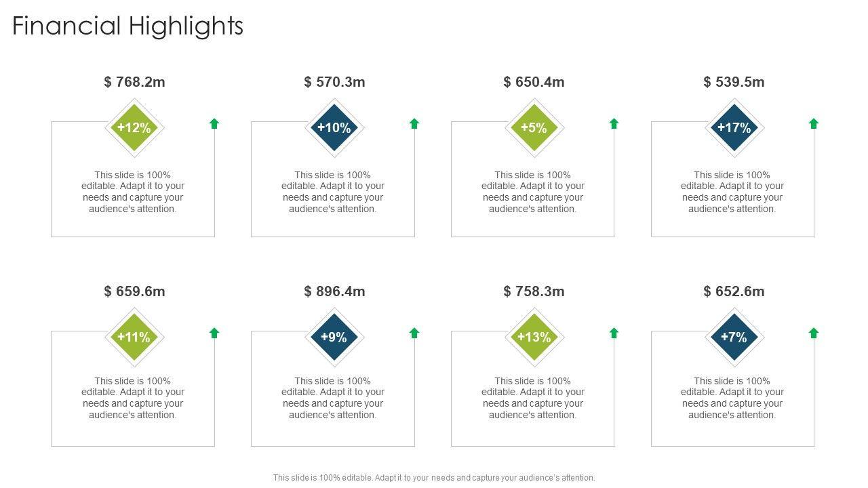
Task: Select the $ 652.6m amount text
Action: 734,291
